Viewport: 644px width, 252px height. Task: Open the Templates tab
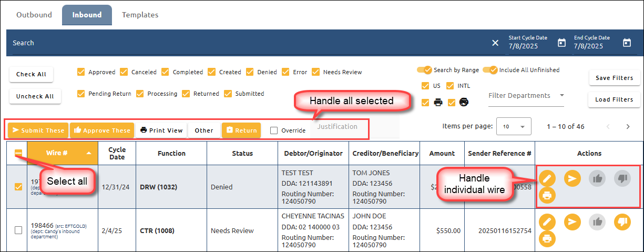click(140, 15)
